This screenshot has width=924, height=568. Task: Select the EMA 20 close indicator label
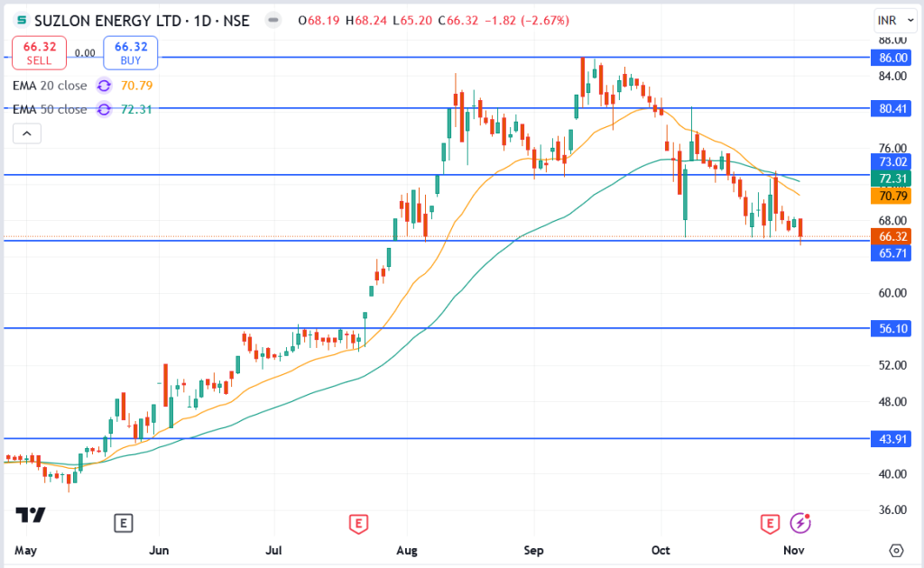[x=50, y=86]
